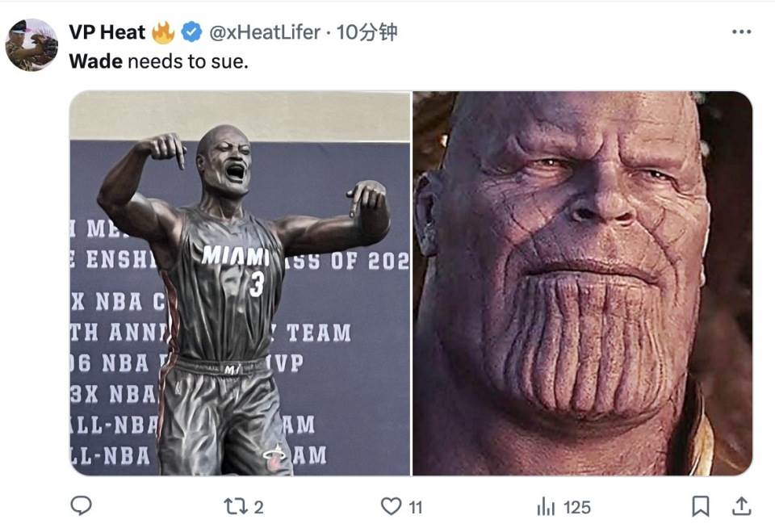Share the tweet using the upload icon
Screen dimensions: 775x532
click(x=741, y=506)
